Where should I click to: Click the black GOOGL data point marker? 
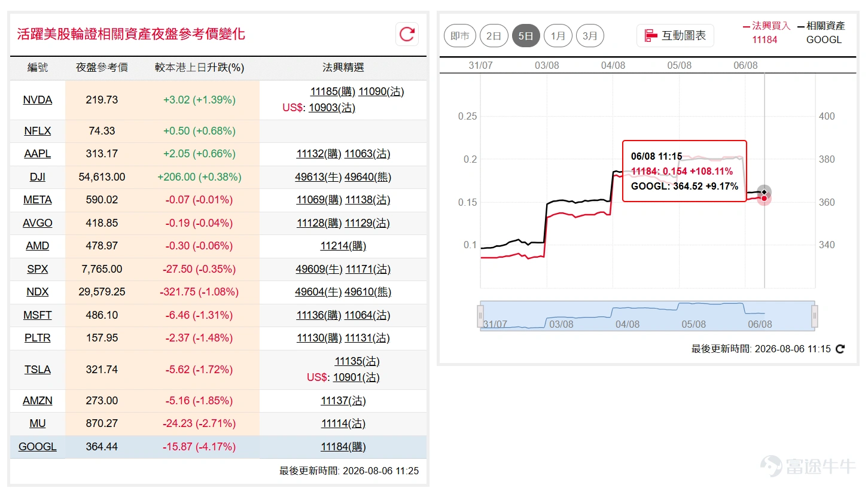[764, 192]
